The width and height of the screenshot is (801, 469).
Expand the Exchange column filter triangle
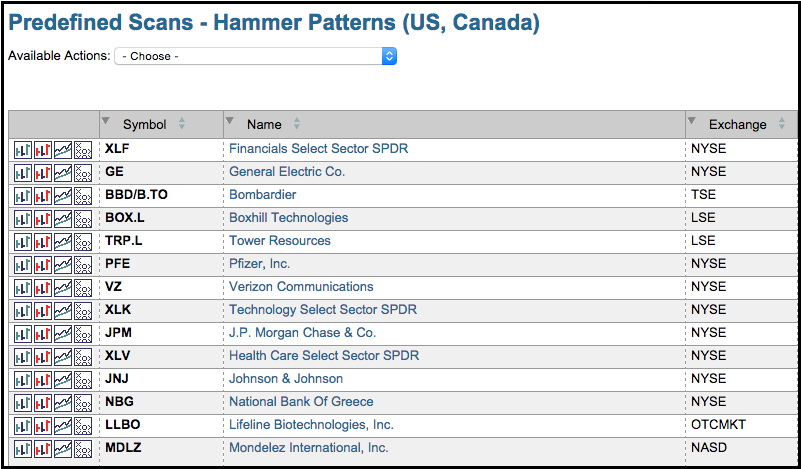pos(692,122)
